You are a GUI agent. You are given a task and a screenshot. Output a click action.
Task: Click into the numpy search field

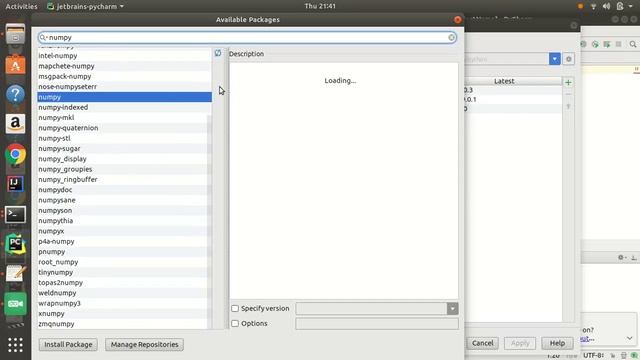[247, 38]
